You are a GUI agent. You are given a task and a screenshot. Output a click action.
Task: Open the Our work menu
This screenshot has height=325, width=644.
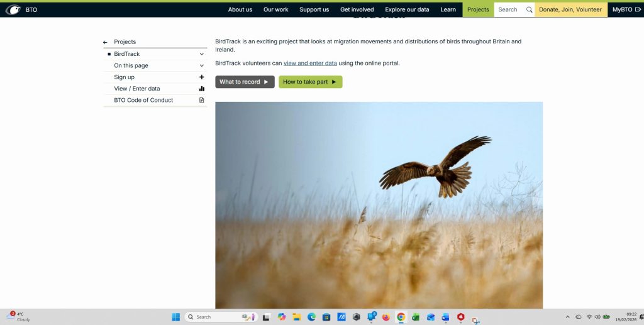point(276,10)
